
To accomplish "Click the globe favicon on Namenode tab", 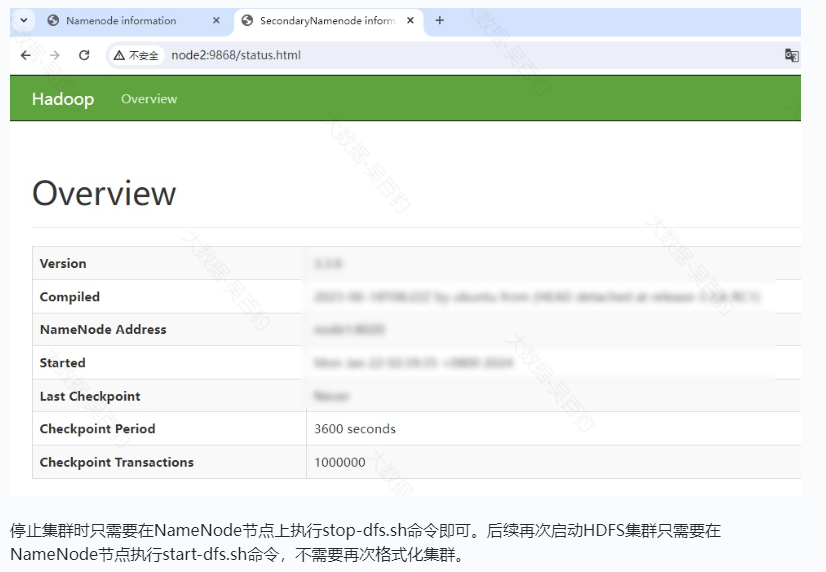I will 53,21.
